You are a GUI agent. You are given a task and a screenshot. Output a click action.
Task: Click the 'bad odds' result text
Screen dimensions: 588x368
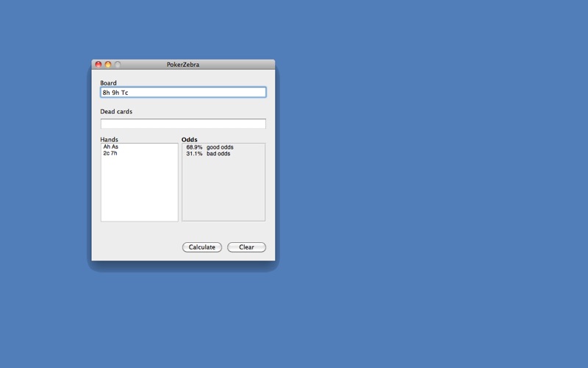218,154
